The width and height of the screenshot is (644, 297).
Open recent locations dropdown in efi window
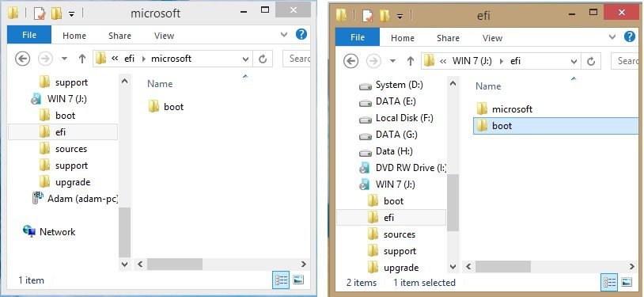point(392,61)
